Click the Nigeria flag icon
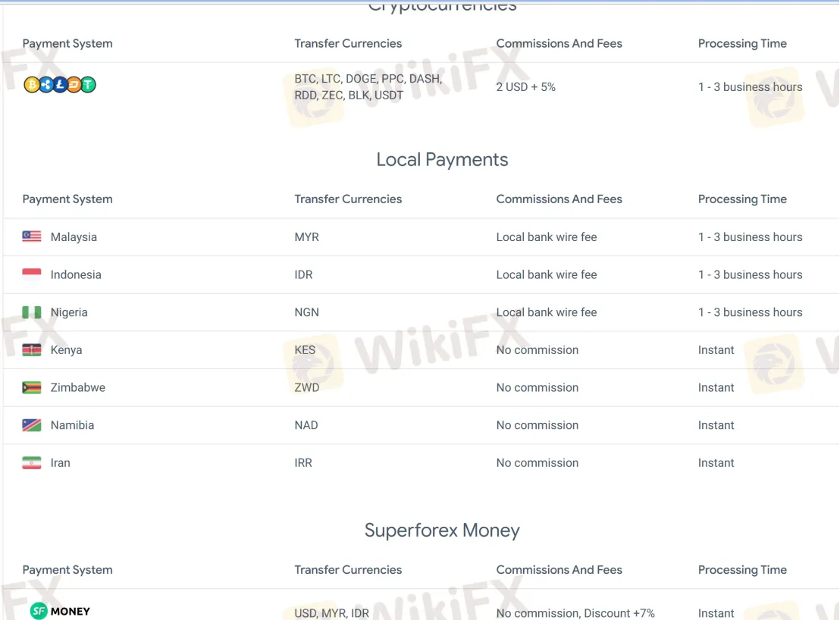 [32, 312]
